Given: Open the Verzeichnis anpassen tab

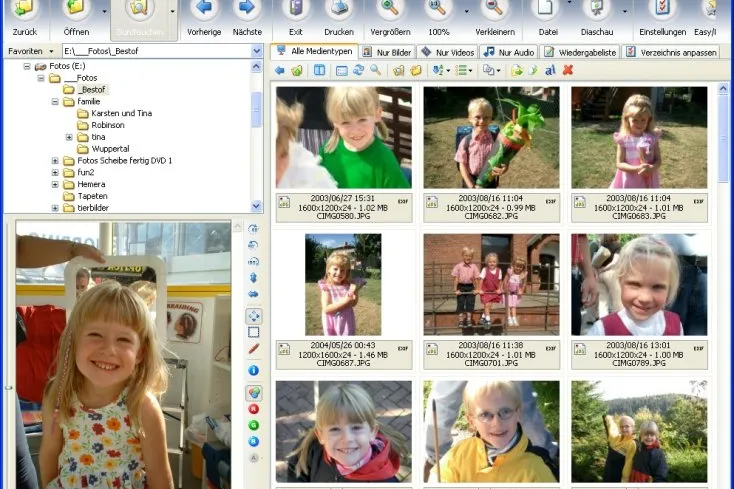Looking at the screenshot, I should tap(671, 52).
